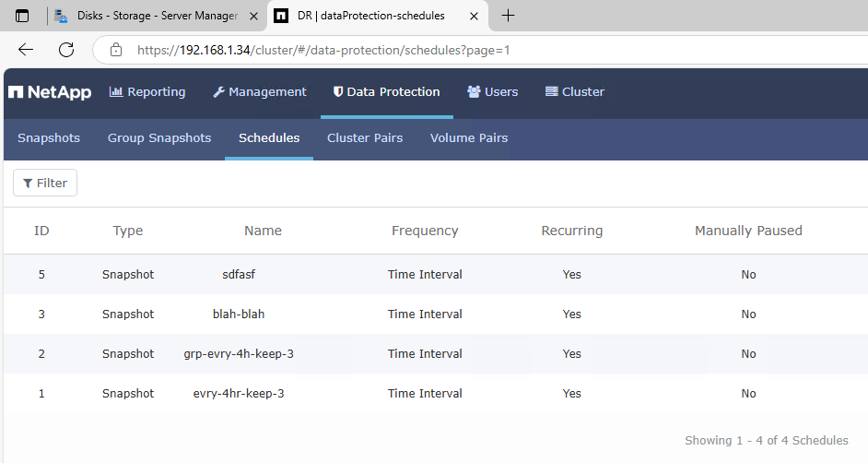Sort by the Recurring column header
The height and width of the screenshot is (463, 868).
coord(572,231)
